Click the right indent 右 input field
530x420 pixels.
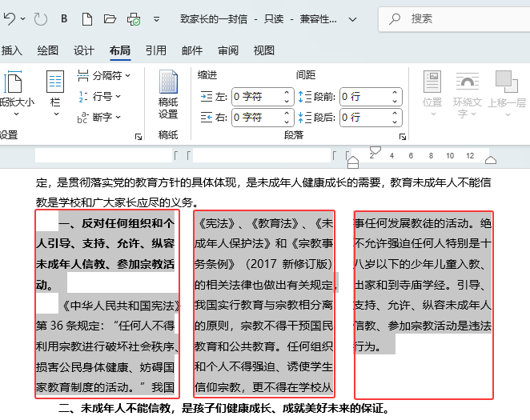pos(258,117)
